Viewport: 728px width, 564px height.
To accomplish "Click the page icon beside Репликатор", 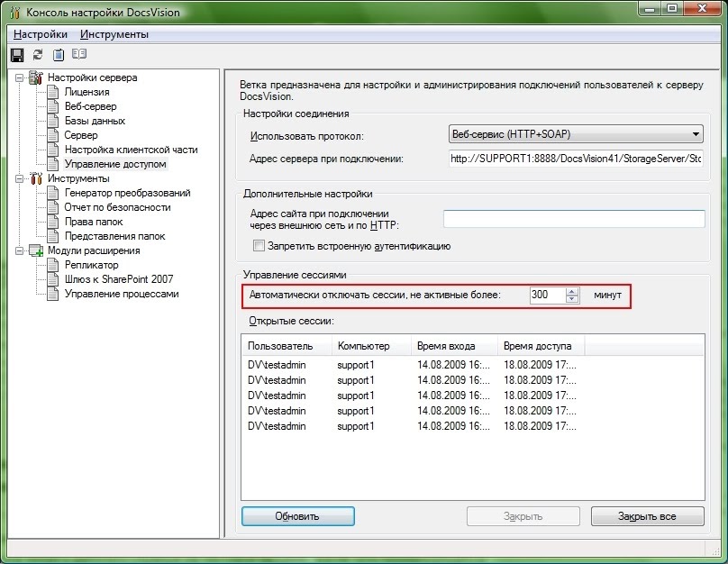I will pos(53,265).
